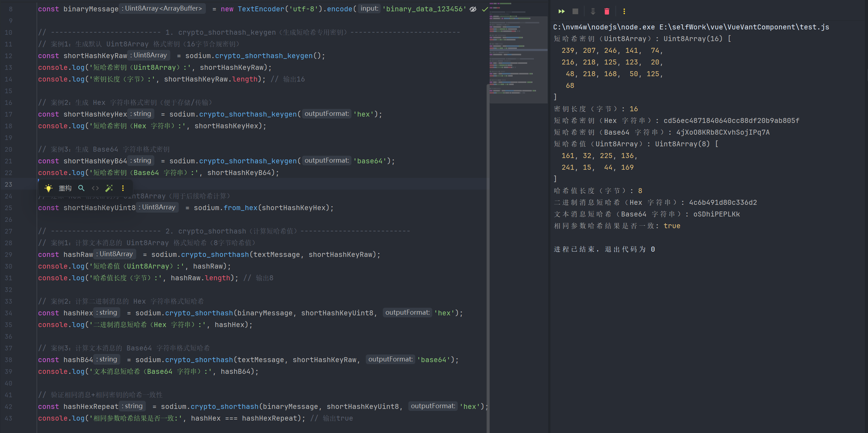Click the 重构 refactor button

point(65,188)
